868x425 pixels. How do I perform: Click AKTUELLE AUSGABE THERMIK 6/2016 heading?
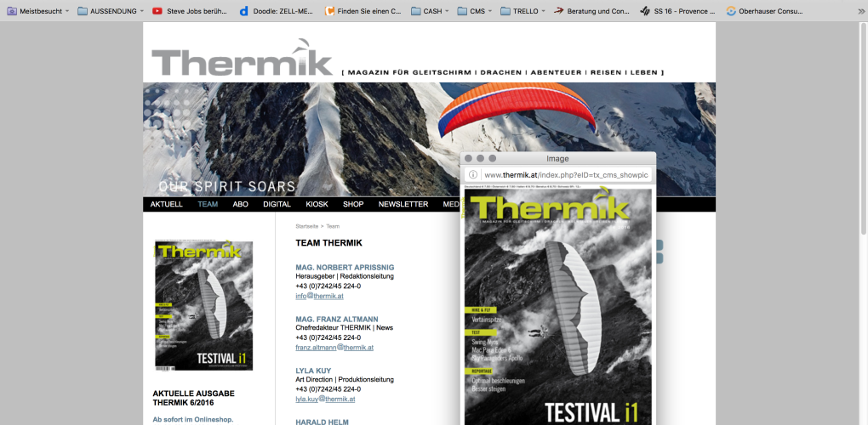point(194,398)
